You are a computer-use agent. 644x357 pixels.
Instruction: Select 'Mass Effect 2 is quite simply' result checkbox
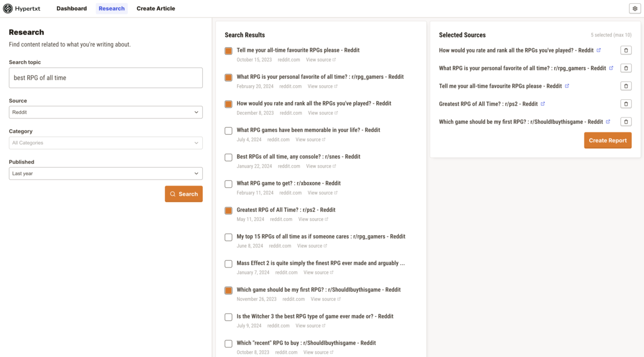(x=229, y=264)
